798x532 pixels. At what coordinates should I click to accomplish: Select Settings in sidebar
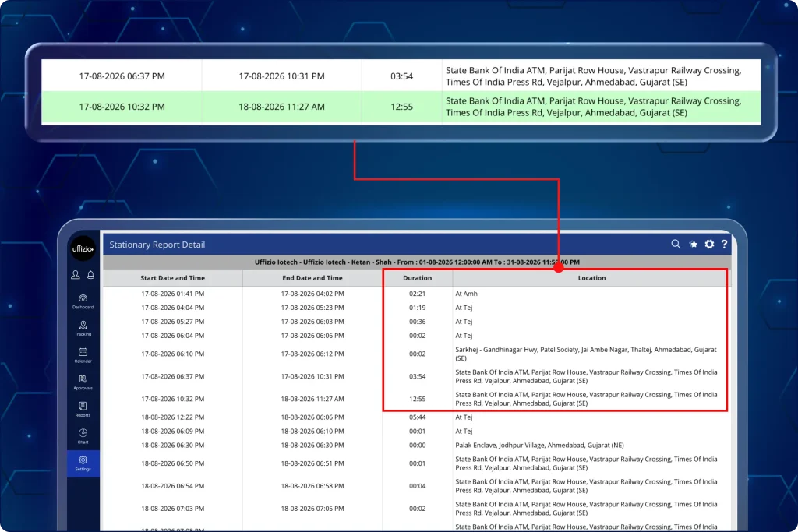click(83, 463)
